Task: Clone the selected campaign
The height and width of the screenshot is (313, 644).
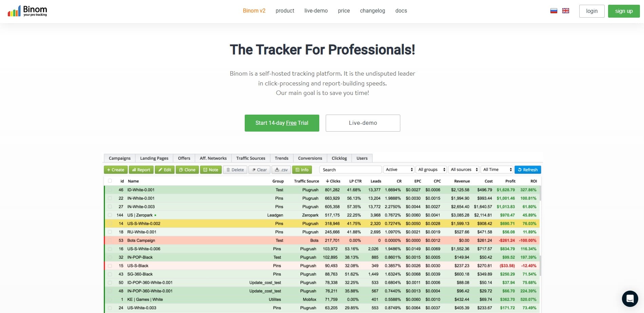Action: pos(187,170)
